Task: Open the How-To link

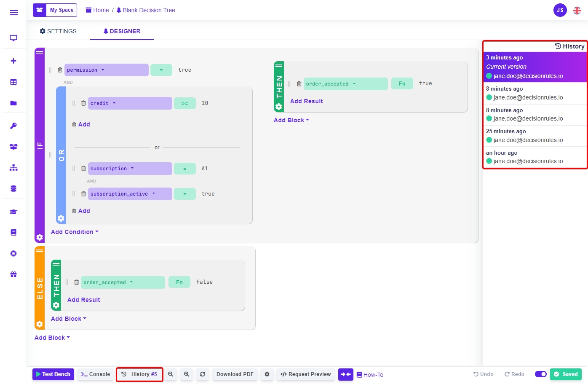Action: (x=370, y=375)
